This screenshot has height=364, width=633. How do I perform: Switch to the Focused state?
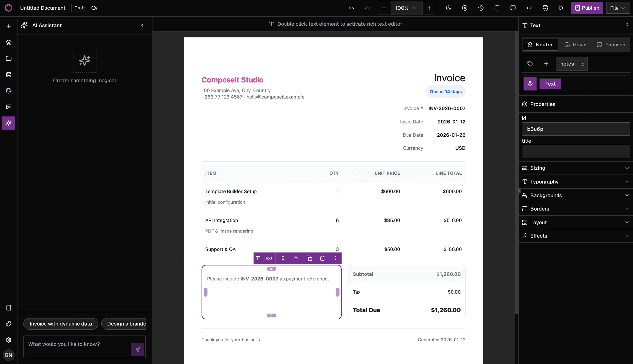tap(611, 45)
